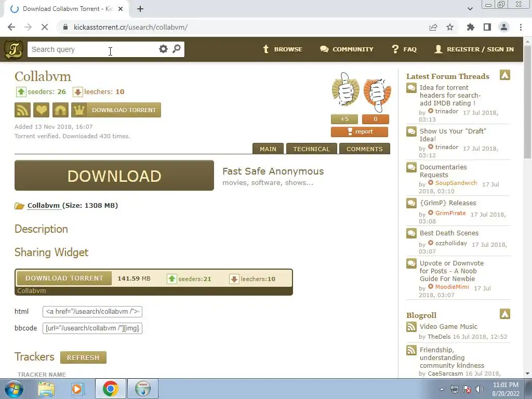Click the bbcode embed code field
Image resolution: width=532 pixels, height=399 pixels.
pyautogui.click(x=92, y=328)
